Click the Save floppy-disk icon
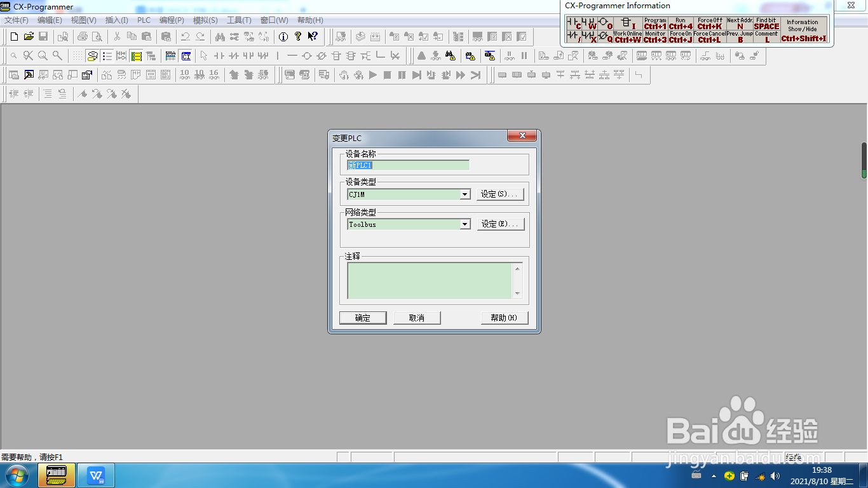The width and height of the screenshot is (868, 488). pos(43,36)
